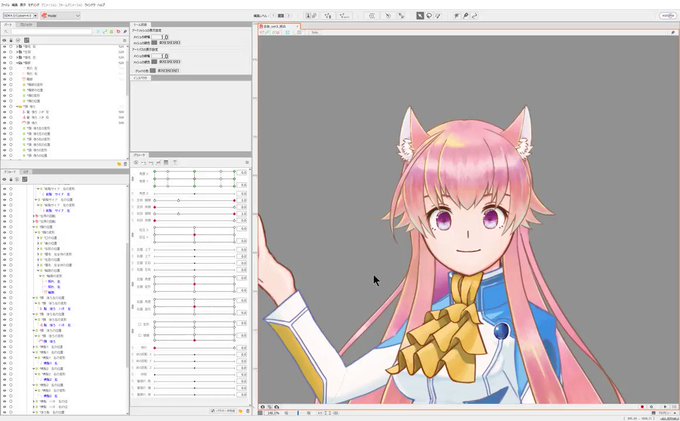
Task: Select edit level 3 button
Action: coord(288,16)
